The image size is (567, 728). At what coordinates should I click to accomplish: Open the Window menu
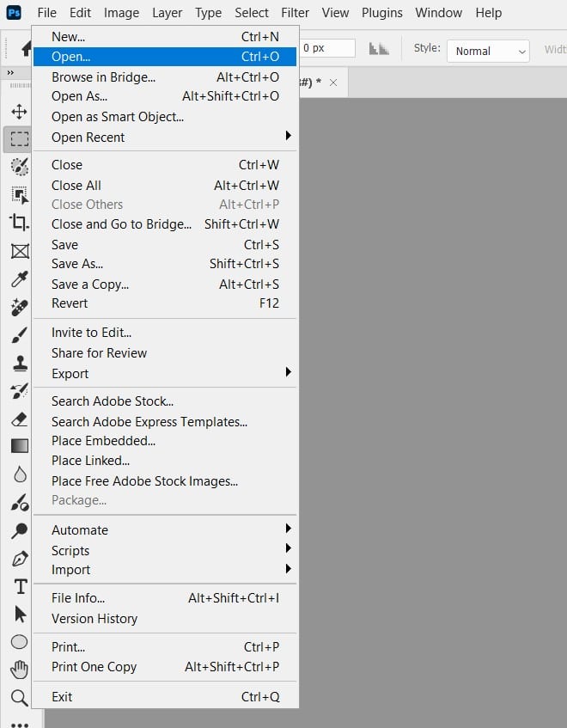439,13
